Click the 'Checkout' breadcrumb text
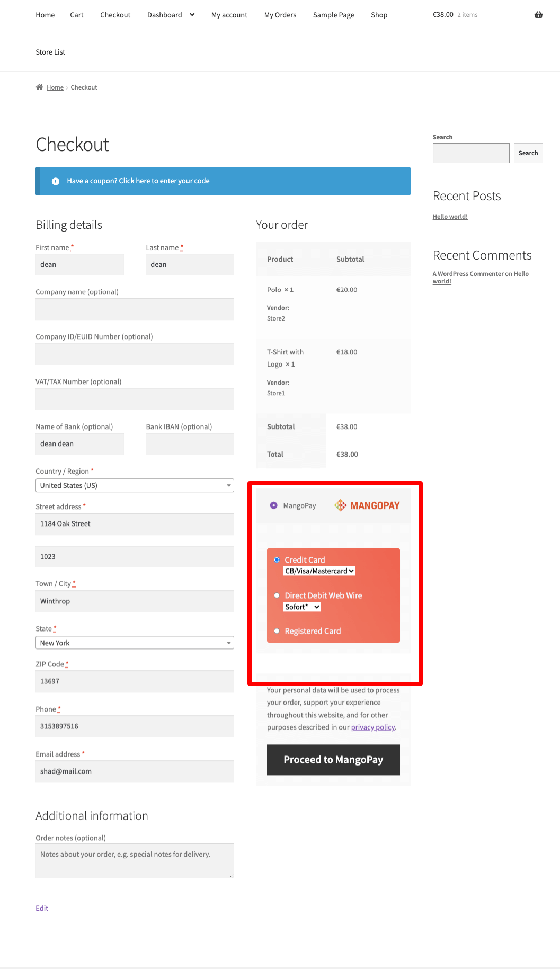The width and height of the screenshot is (560, 969). pyautogui.click(x=84, y=87)
